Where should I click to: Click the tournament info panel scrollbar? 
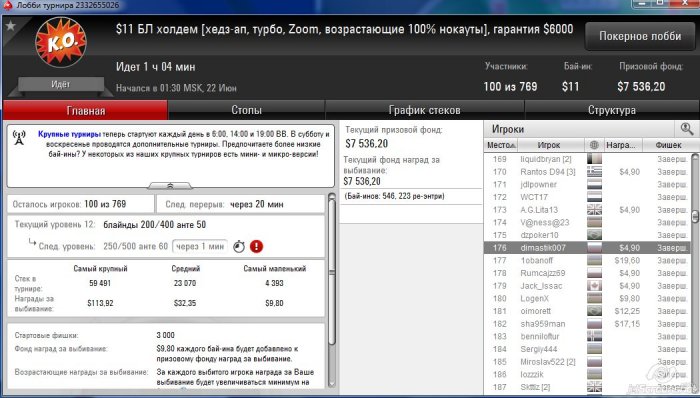point(332,271)
